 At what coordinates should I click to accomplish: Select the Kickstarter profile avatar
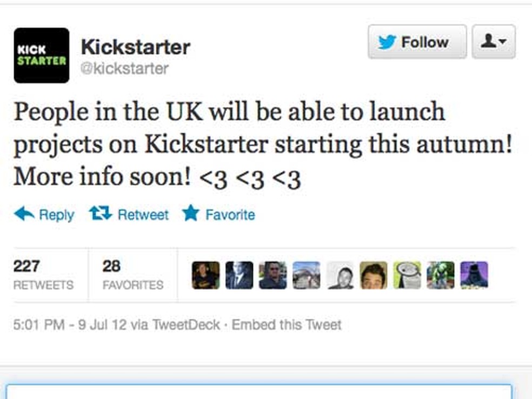(x=42, y=55)
